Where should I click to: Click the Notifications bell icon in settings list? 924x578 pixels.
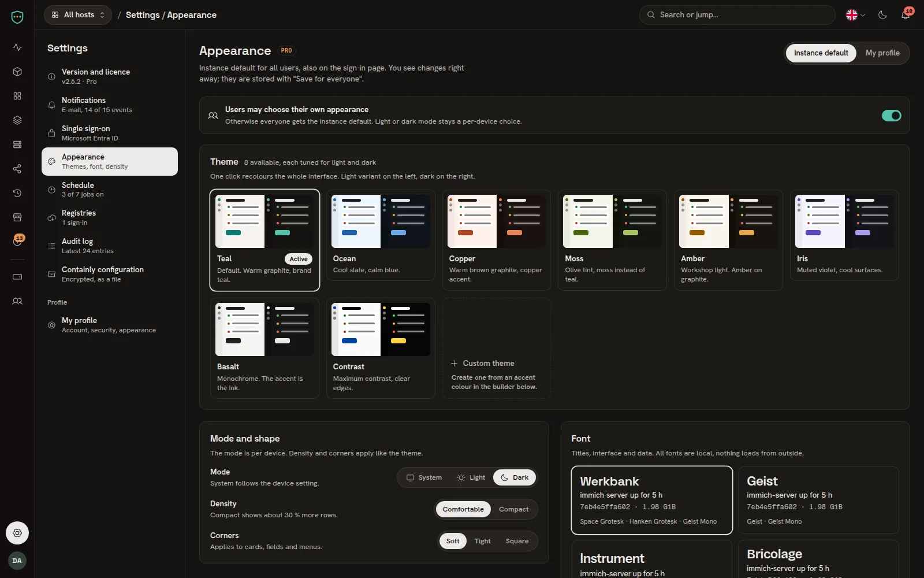[51, 105]
